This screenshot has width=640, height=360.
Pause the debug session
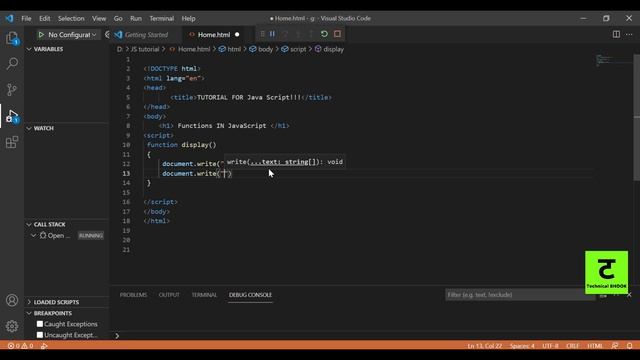coord(272,34)
